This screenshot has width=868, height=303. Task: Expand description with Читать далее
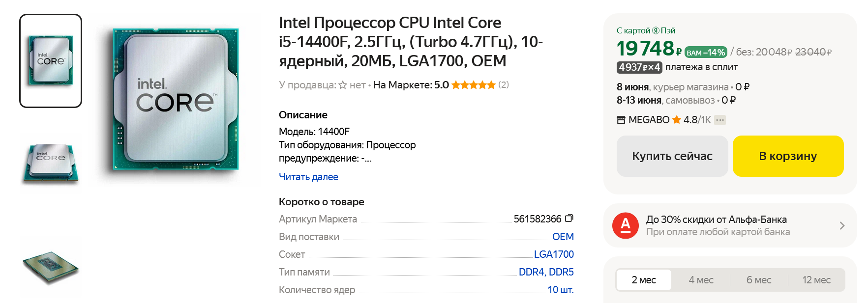(x=308, y=177)
